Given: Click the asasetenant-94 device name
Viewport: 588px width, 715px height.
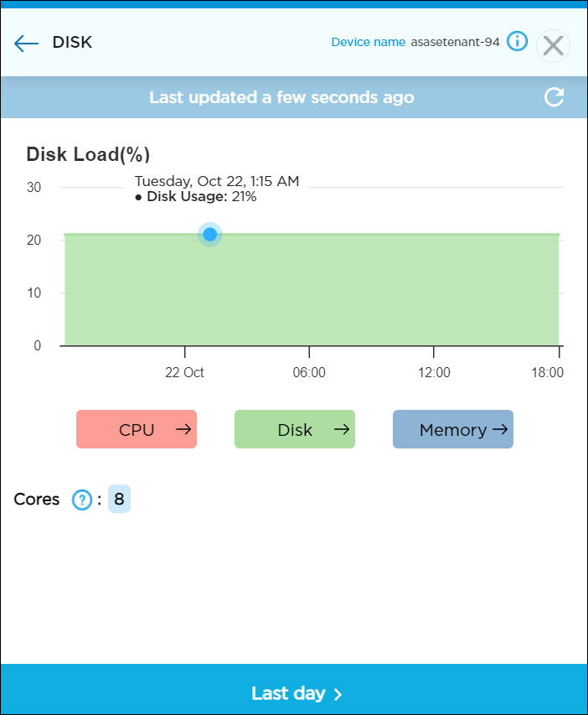Looking at the screenshot, I should pos(456,41).
